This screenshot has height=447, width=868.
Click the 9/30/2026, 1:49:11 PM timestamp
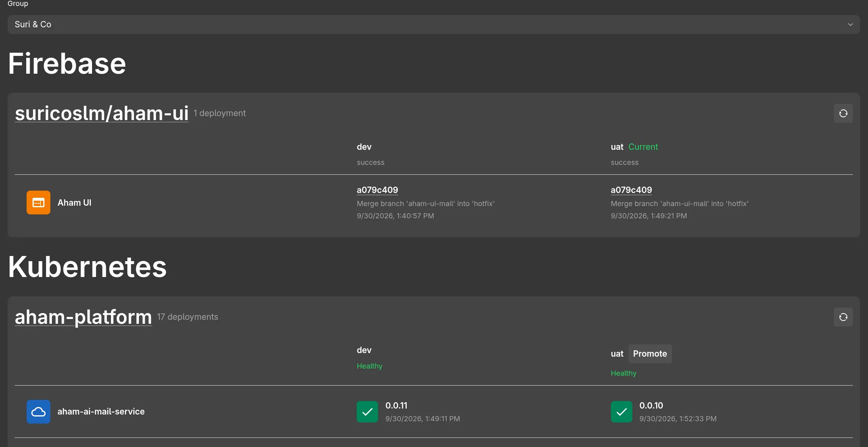[423, 419]
